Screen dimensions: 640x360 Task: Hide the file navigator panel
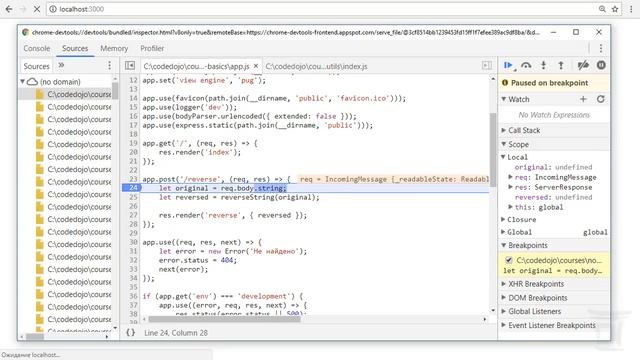pos(130,65)
